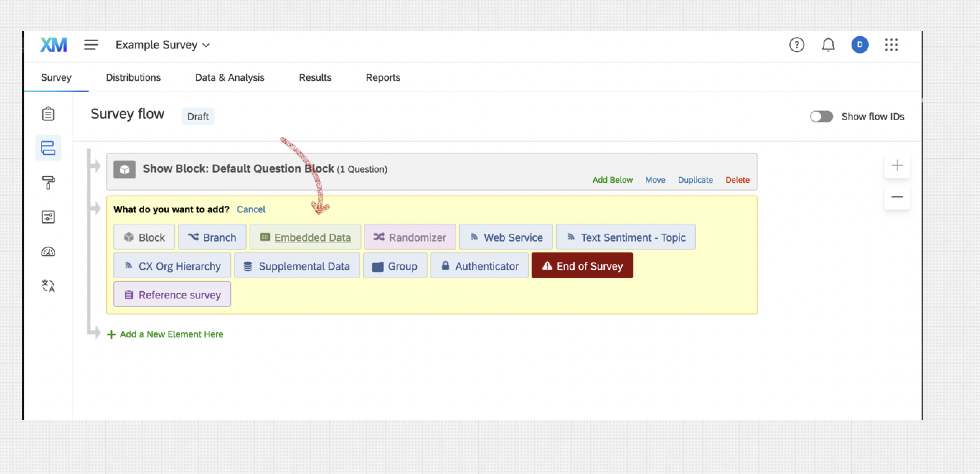Image resolution: width=980 pixels, height=474 pixels.
Task: Add the End of Survey element
Action: 582,266
